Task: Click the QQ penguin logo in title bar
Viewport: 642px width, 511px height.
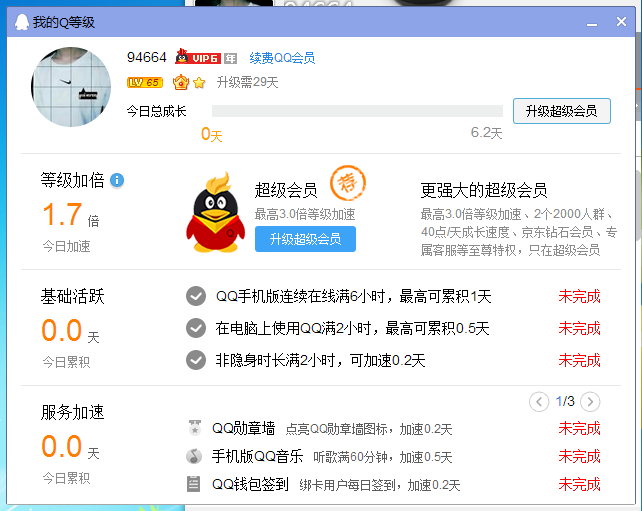Action: click(21, 22)
